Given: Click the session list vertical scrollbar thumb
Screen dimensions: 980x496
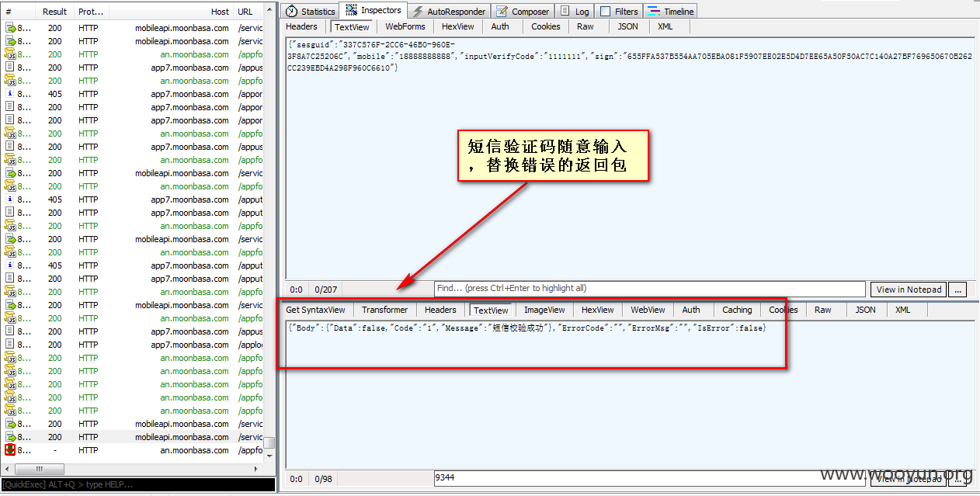Looking at the screenshot, I should pyautogui.click(x=269, y=443).
